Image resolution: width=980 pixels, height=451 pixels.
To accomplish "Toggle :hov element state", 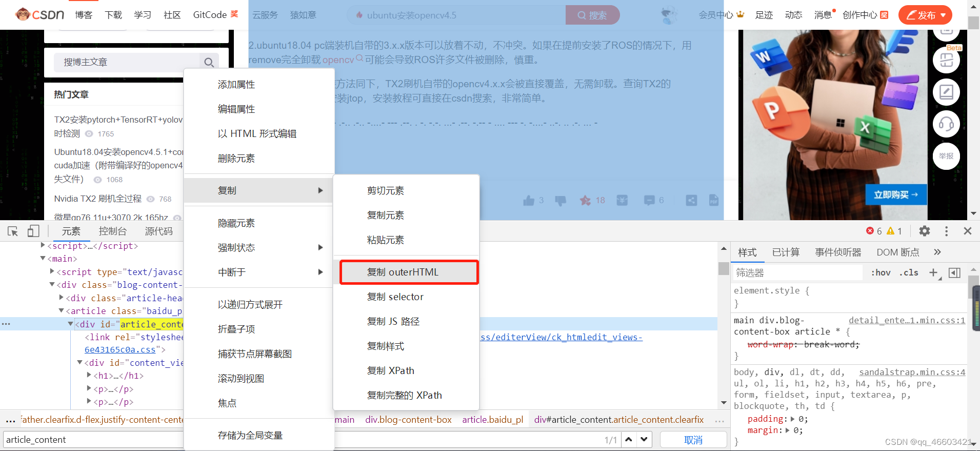I will (881, 272).
